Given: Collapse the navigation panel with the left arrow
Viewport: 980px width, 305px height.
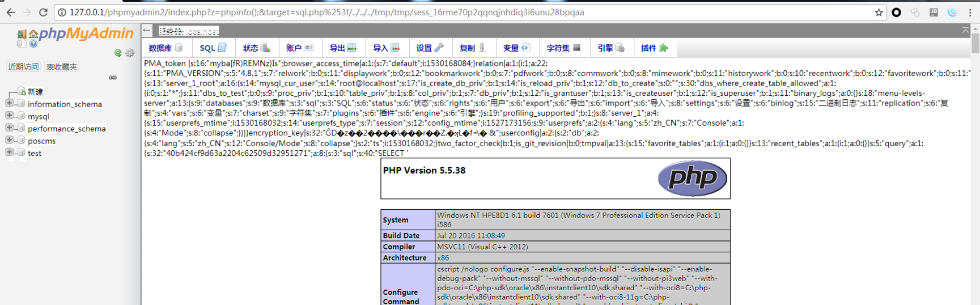Looking at the screenshot, I should click(147, 31).
